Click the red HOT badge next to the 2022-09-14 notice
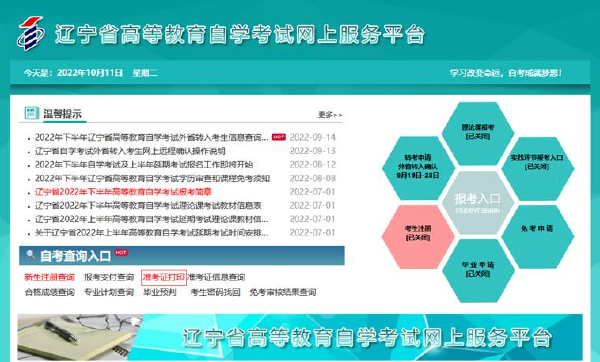The height and width of the screenshot is (362, 600). coord(279,137)
